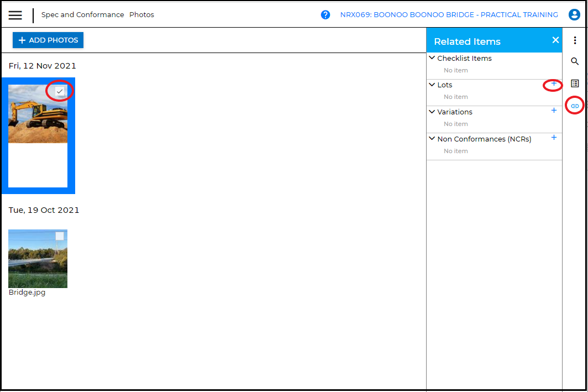Select the Bridge.jpg photo checkbox
The image size is (588, 392).
tap(60, 236)
